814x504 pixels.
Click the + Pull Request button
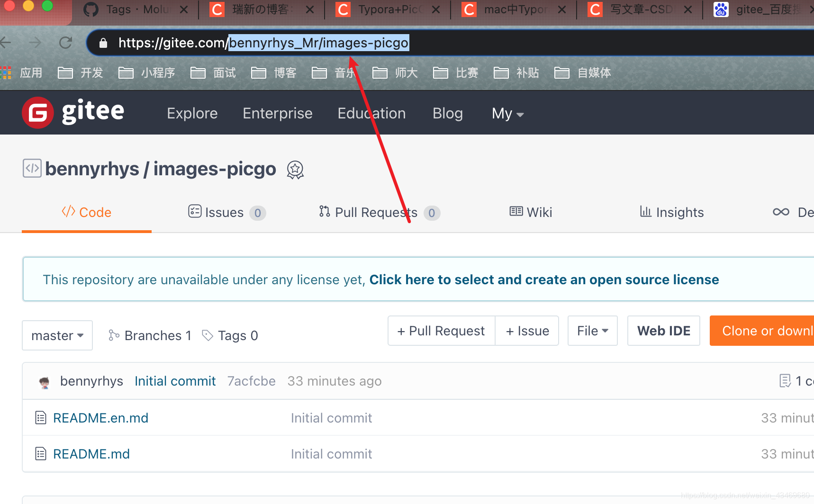coord(442,331)
